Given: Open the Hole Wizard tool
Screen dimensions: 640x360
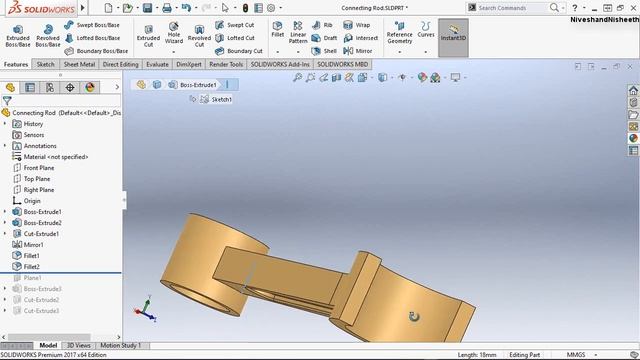Looking at the screenshot, I should 174,33.
